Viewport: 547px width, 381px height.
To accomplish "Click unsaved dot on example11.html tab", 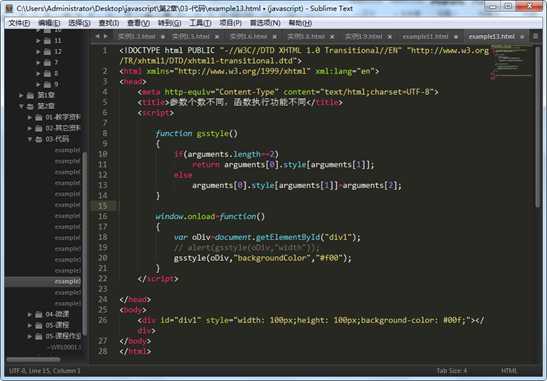I will pos(456,37).
